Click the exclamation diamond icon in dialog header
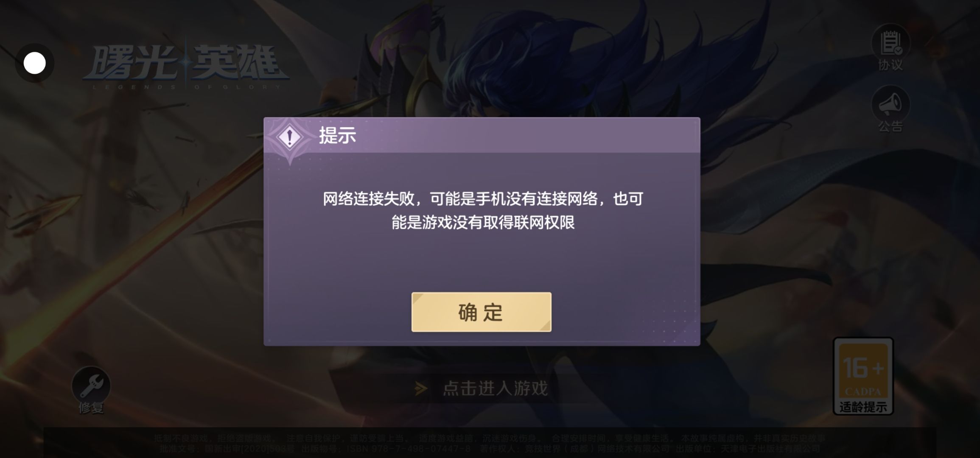The height and width of the screenshot is (458, 980). click(x=290, y=137)
